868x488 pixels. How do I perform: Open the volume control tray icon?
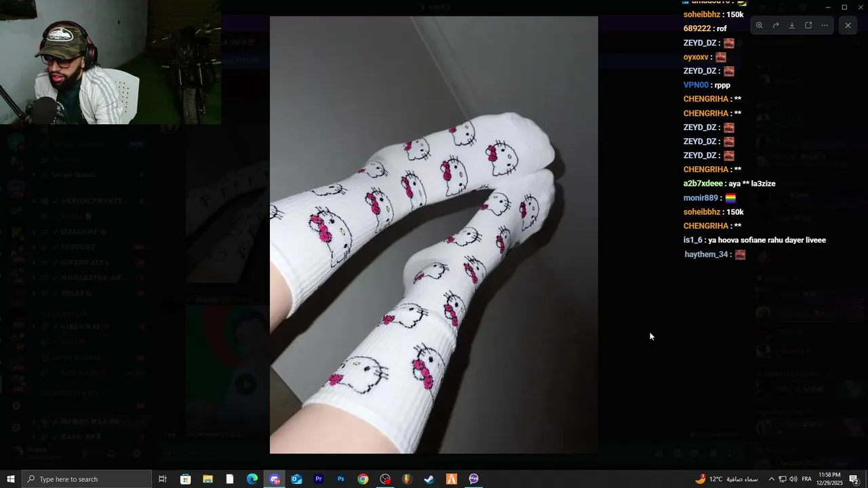(x=793, y=479)
